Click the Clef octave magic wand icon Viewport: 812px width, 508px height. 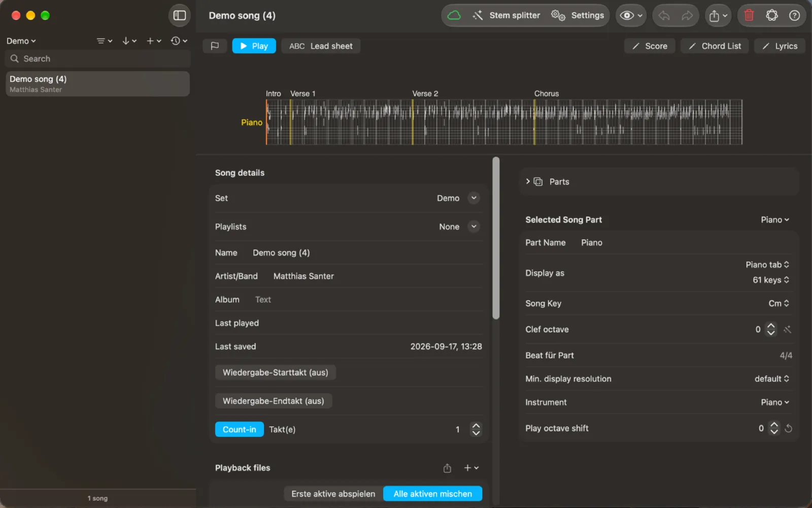pos(787,330)
